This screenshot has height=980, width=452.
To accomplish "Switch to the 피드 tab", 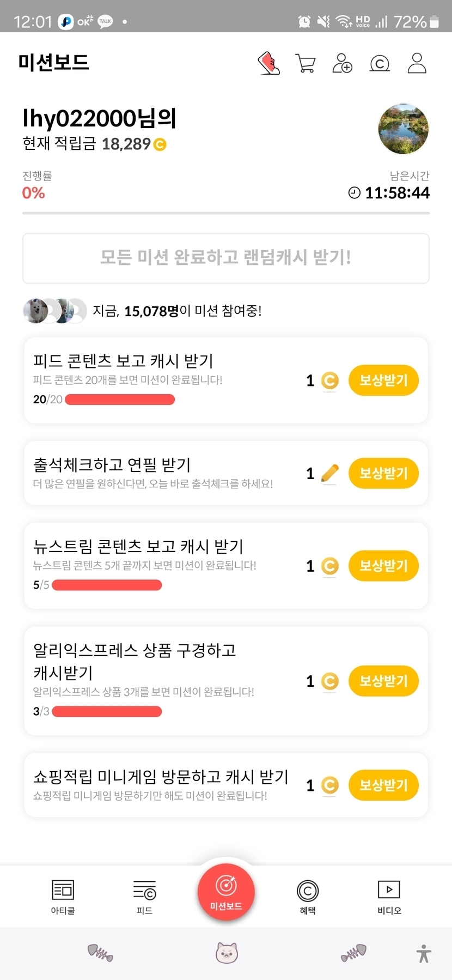I will point(144,897).
